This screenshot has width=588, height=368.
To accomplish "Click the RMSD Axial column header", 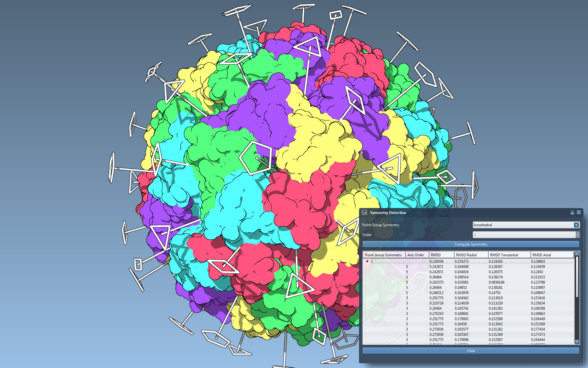I will point(542,255).
